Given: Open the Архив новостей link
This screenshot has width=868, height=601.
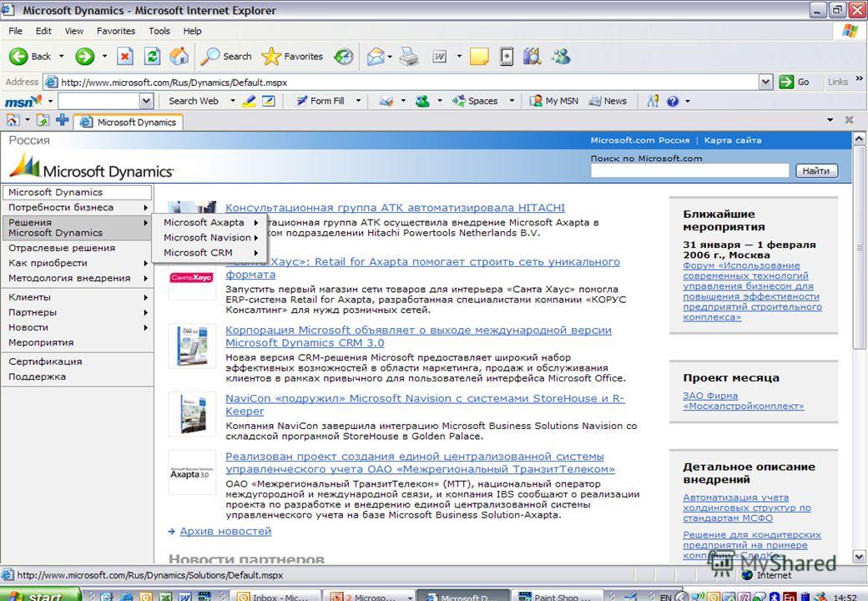Looking at the screenshot, I should coord(225,531).
